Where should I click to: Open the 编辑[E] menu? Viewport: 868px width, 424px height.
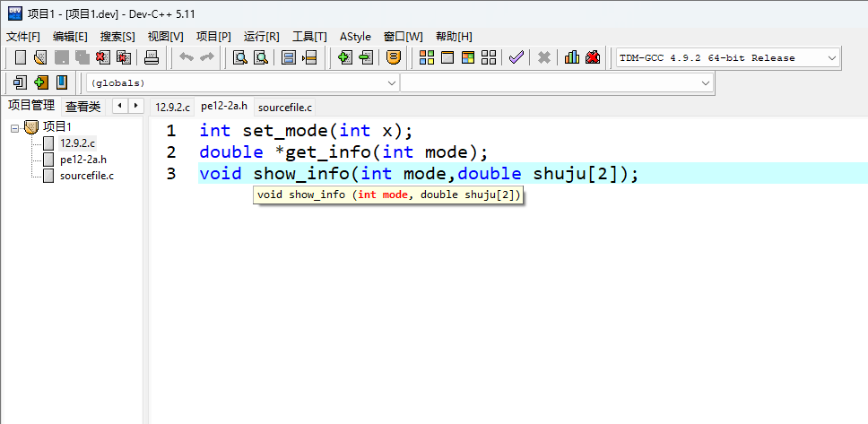[70, 37]
